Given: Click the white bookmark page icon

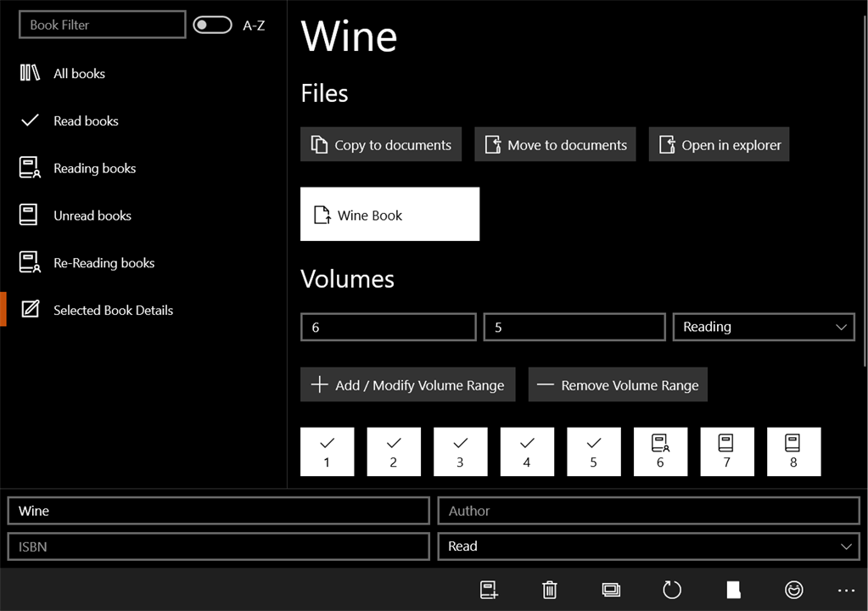Looking at the screenshot, I should point(733,590).
